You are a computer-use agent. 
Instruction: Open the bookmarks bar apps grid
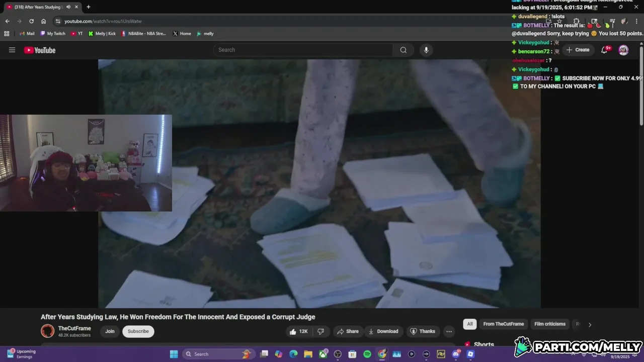point(7,34)
